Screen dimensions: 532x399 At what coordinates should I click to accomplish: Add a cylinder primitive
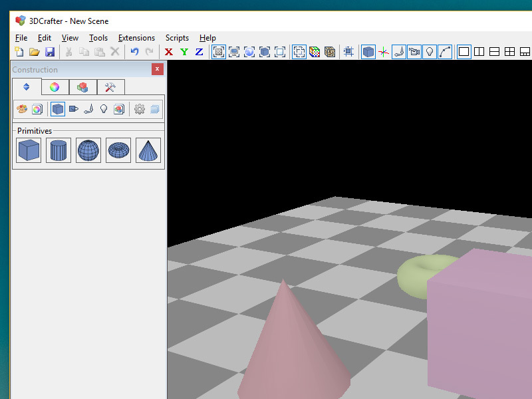point(59,150)
